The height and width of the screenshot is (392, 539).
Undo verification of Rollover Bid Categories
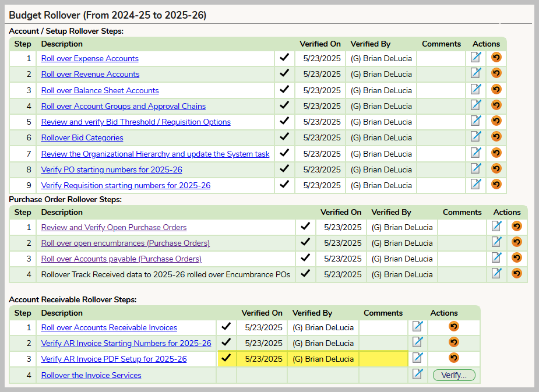[496, 137]
